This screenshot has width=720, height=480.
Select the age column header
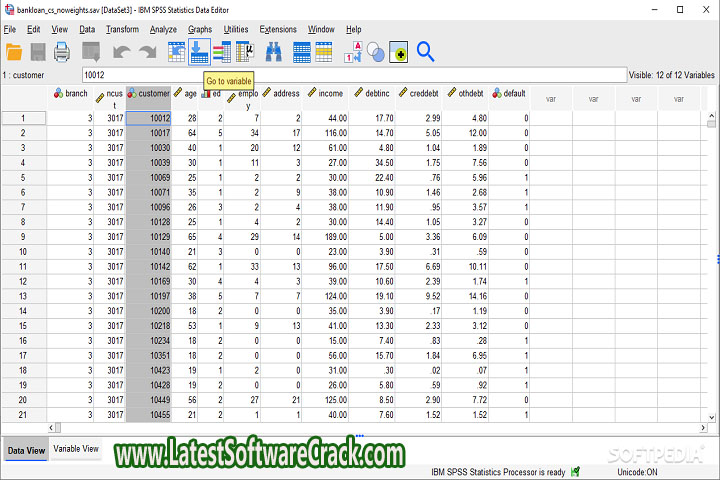[x=185, y=98]
